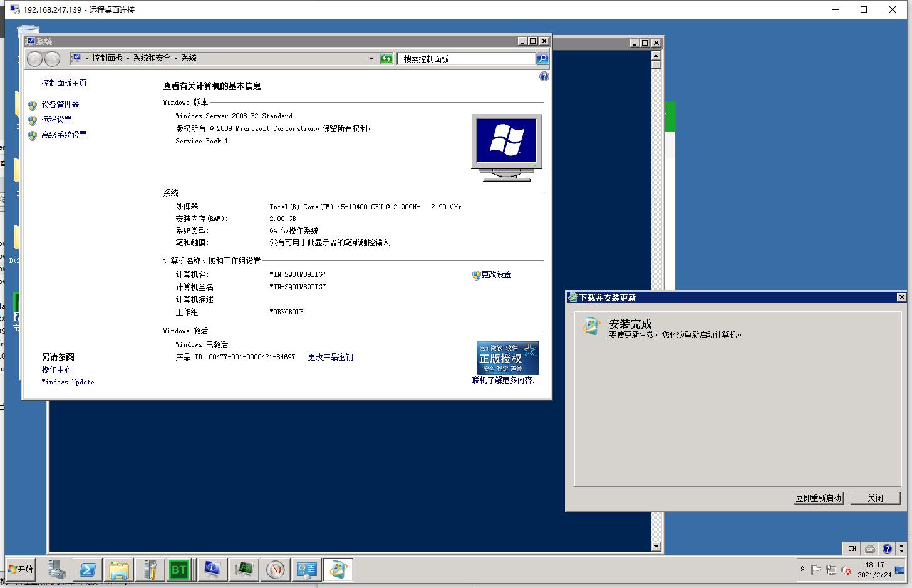912x588 pixels.
Task: Open Windows Update link in sidebar
Action: (x=68, y=382)
